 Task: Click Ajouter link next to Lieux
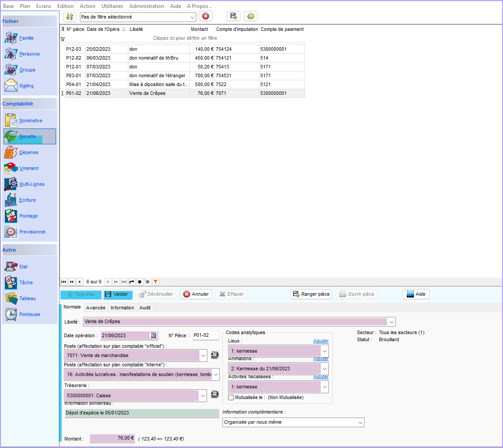tap(321, 341)
